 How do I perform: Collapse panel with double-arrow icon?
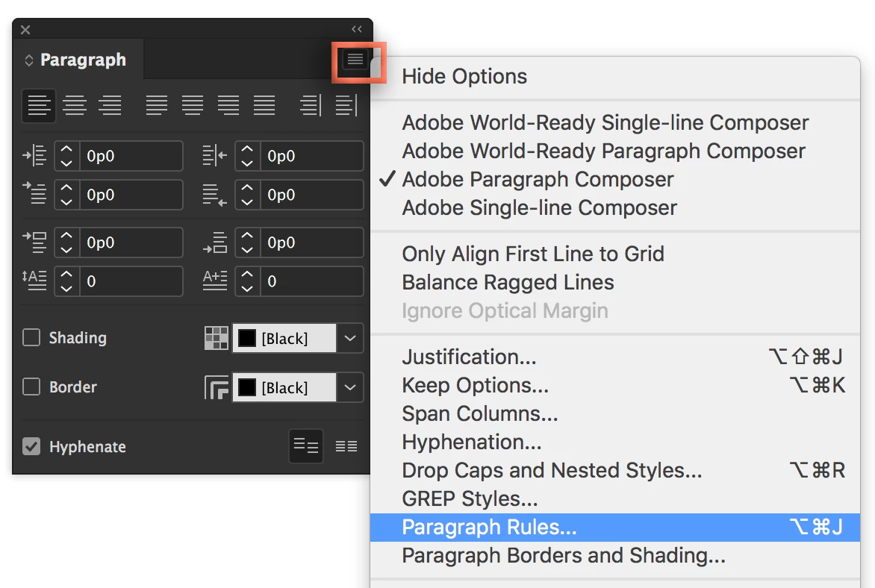[357, 29]
